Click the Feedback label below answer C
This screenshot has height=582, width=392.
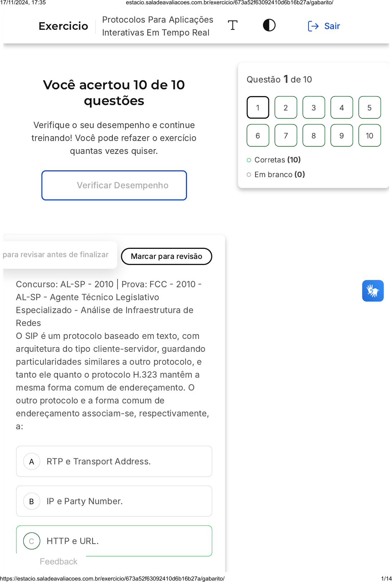coord(58,562)
